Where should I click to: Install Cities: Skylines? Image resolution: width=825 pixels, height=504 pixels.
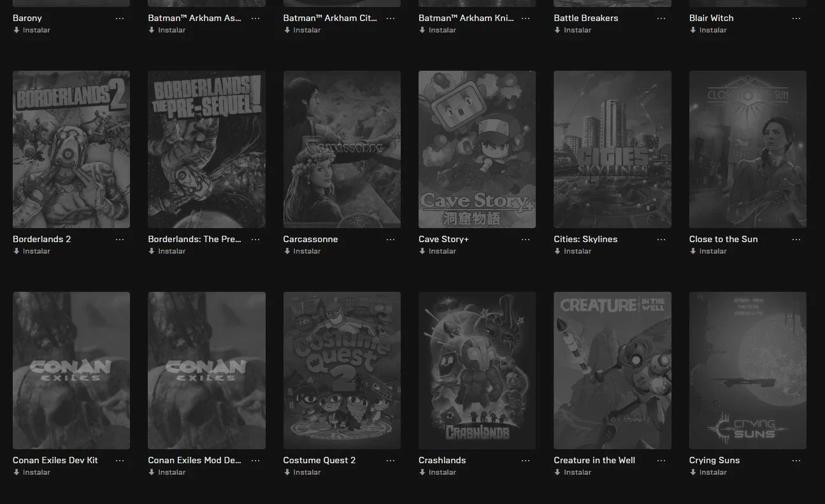coord(573,251)
